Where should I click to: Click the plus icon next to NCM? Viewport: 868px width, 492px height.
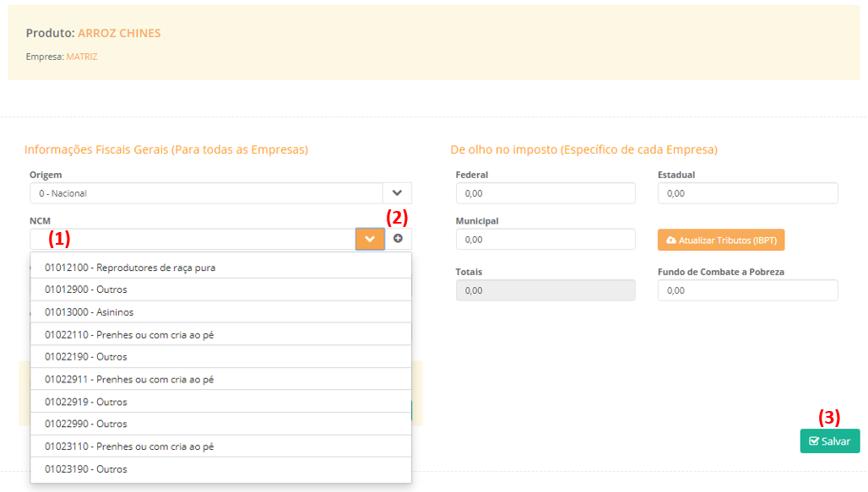(398, 239)
